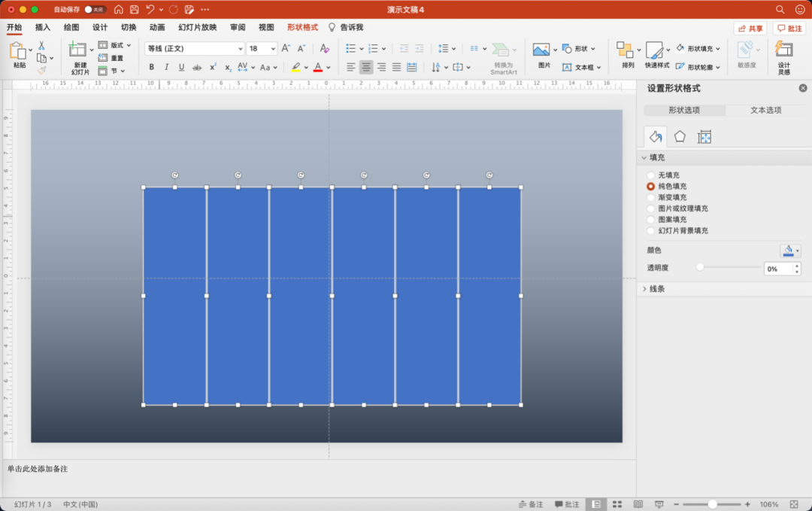Click the Design Ideas button
The height and width of the screenshot is (511, 812).
(783, 57)
